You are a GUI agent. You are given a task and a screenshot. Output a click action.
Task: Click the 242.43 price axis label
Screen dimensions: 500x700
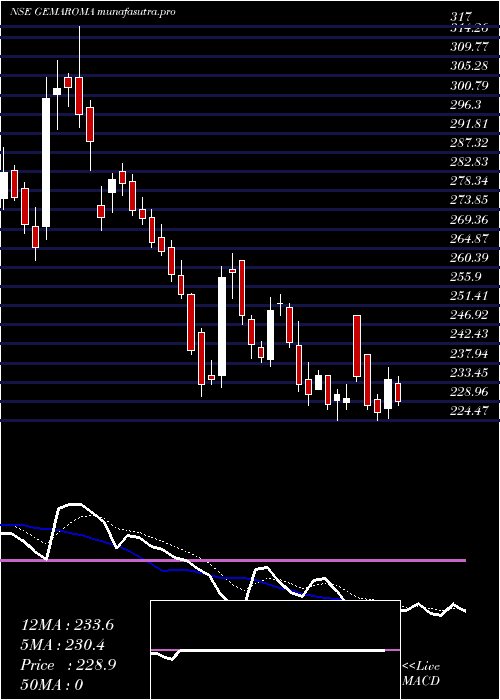pos(469,334)
